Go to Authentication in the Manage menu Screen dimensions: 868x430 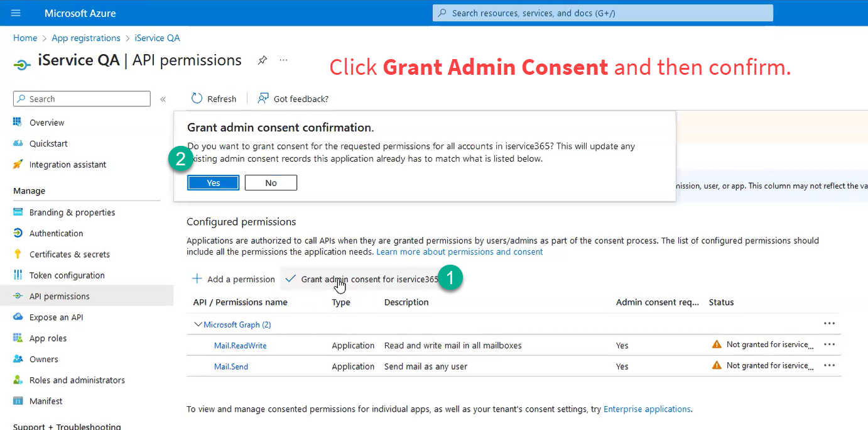tap(56, 233)
